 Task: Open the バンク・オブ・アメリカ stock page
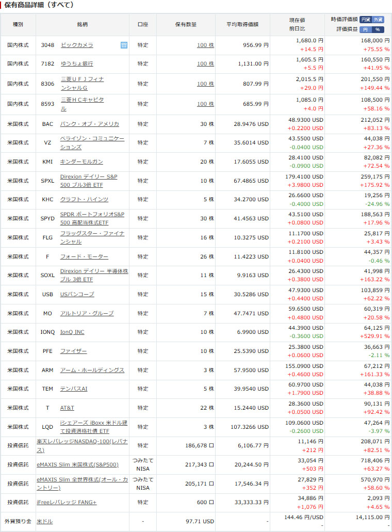click(89, 124)
